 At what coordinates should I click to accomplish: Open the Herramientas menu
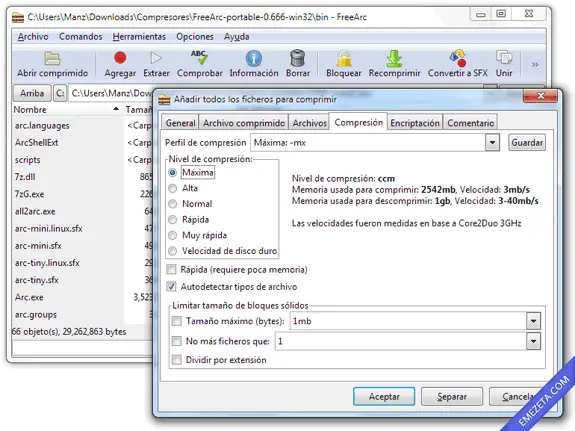pos(139,37)
